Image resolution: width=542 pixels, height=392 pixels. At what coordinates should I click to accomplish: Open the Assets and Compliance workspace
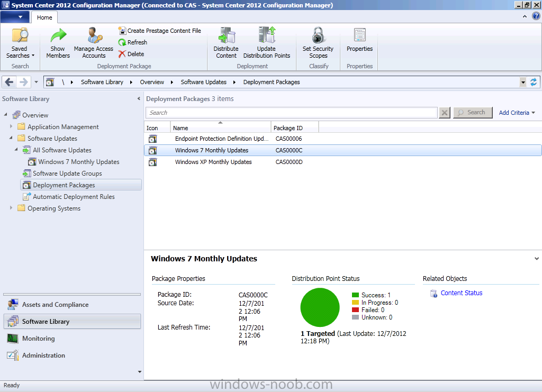click(72, 305)
